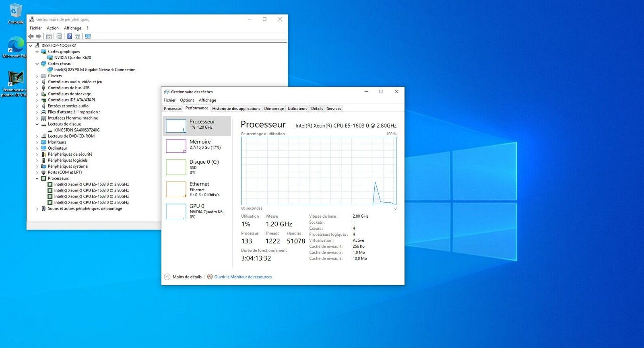Switch to the Détails tab

coord(317,109)
